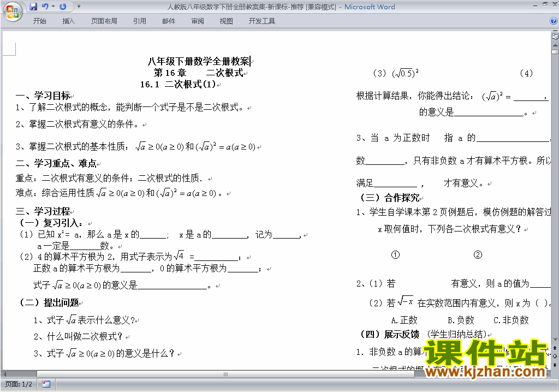Open Word Help with the question mark icon
The height and width of the screenshot is (392, 559).
[554, 21]
